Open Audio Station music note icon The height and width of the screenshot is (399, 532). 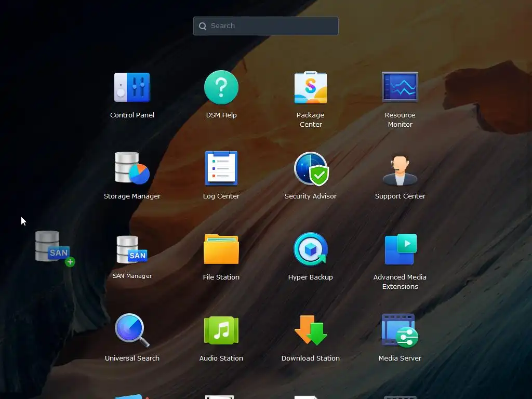click(x=221, y=330)
